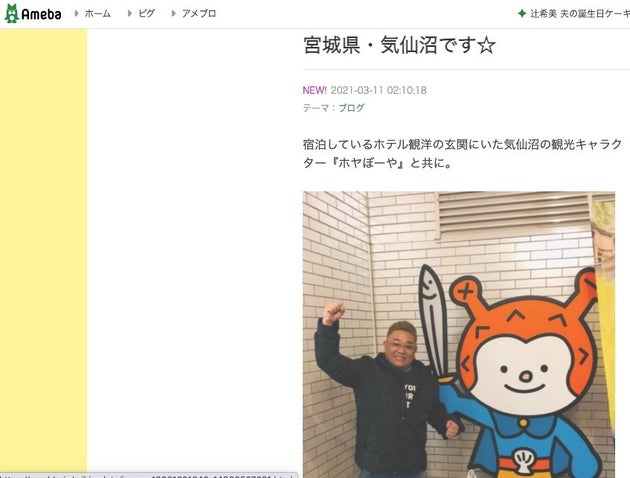Open アメブロ from the top navigation
Viewport: 630px width, 478px height.
click(199, 14)
